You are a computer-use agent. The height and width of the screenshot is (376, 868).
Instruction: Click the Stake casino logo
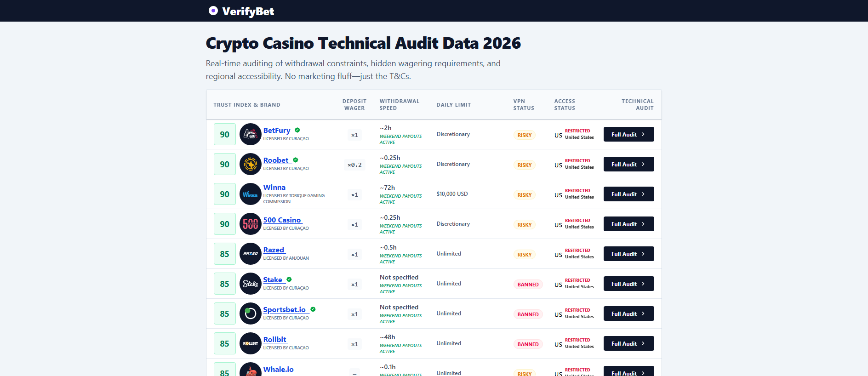251,284
